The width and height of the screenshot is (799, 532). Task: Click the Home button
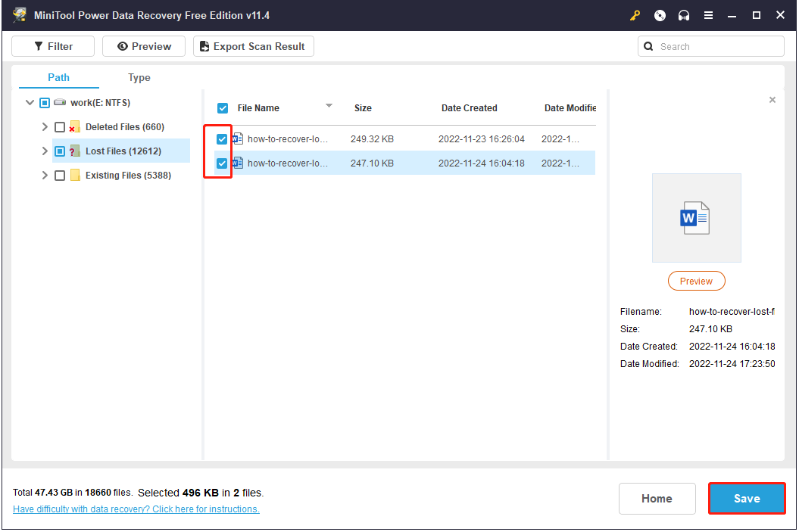657,499
